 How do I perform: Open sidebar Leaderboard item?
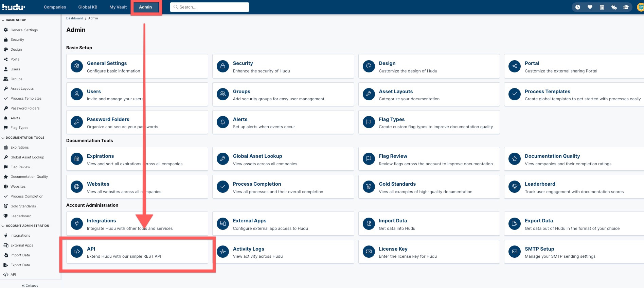click(21, 216)
